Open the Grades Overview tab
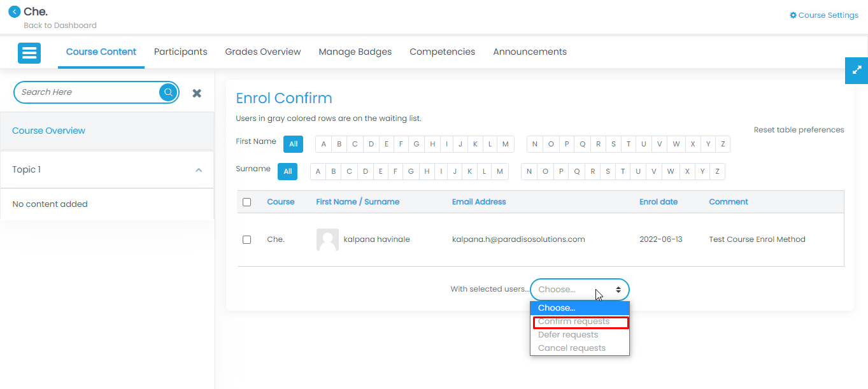 click(262, 52)
